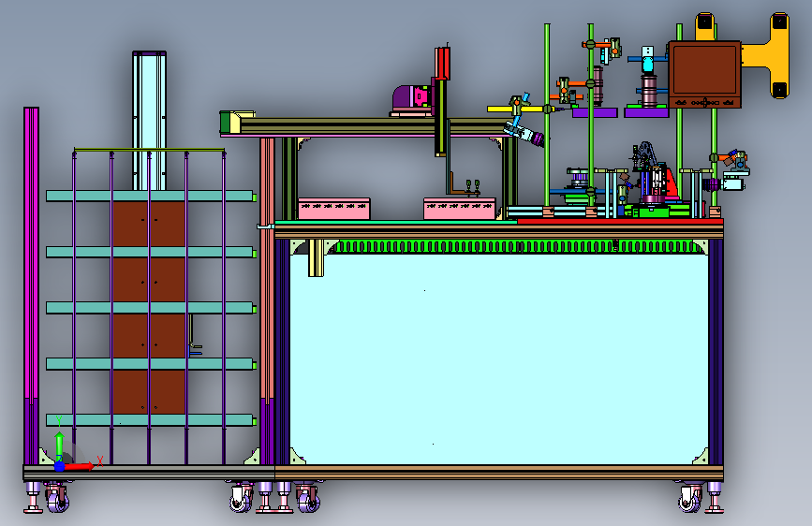Pick the far-right caster wheel under the cabinet
Screen dimensions: 812x526
[690, 498]
